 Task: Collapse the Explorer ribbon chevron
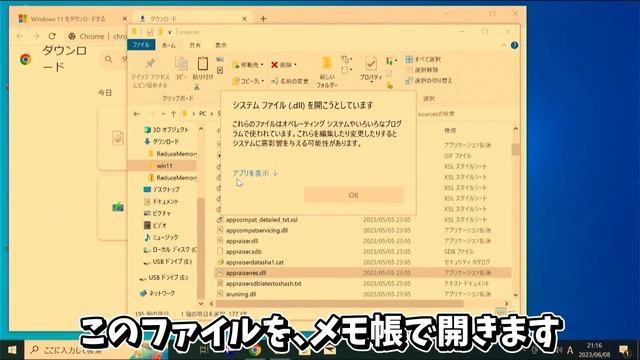click(504, 45)
